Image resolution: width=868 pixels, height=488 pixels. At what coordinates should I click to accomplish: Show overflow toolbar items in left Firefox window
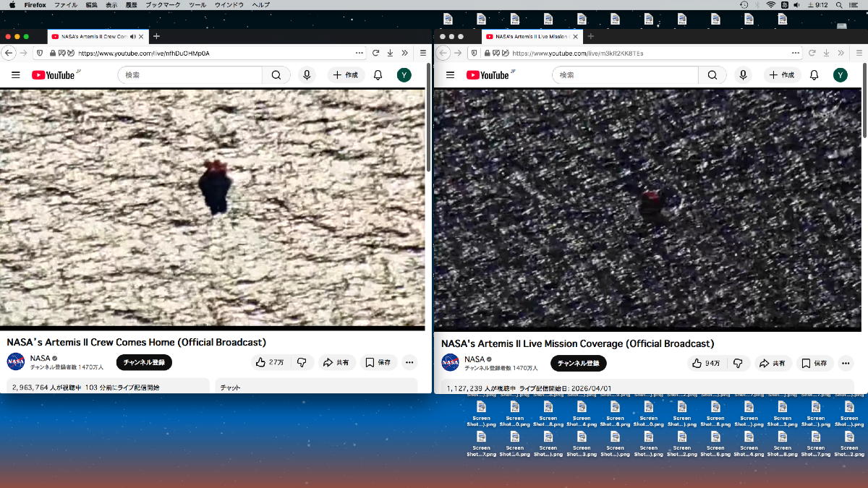pyautogui.click(x=404, y=53)
